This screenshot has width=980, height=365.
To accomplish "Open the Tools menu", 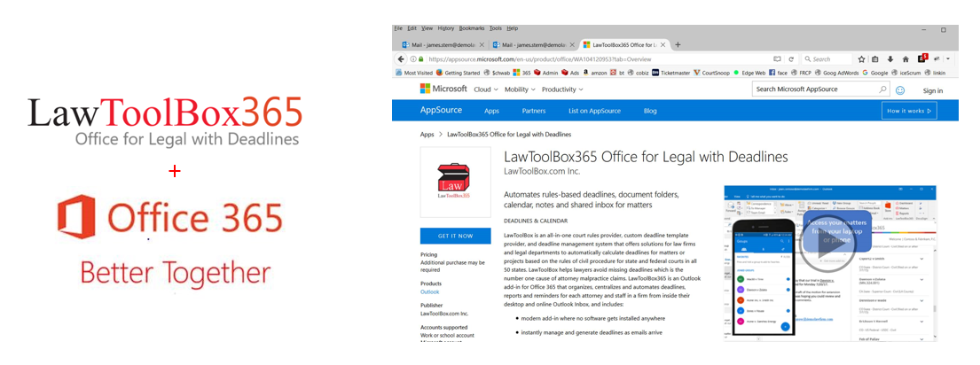I will tap(496, 28).
